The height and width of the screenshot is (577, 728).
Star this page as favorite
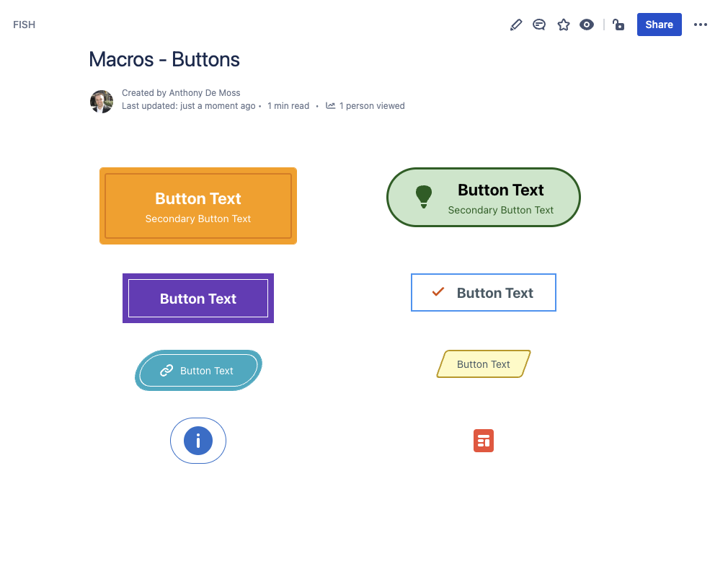[563, 25]
